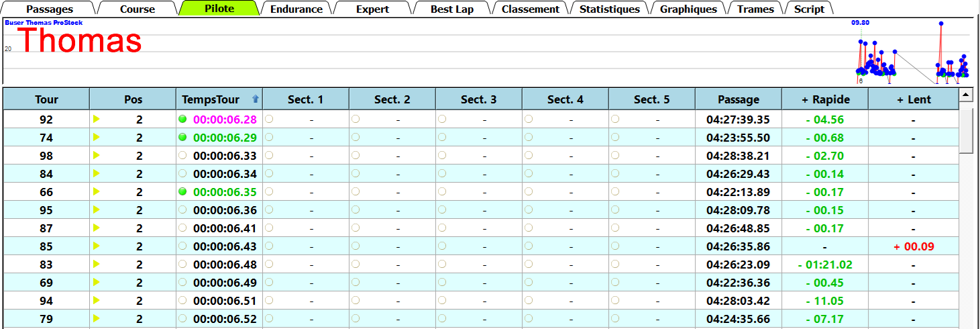Click the yellow arrow in row 84
Viewport: 980px width, 329px height.
[x=97, y=173]
